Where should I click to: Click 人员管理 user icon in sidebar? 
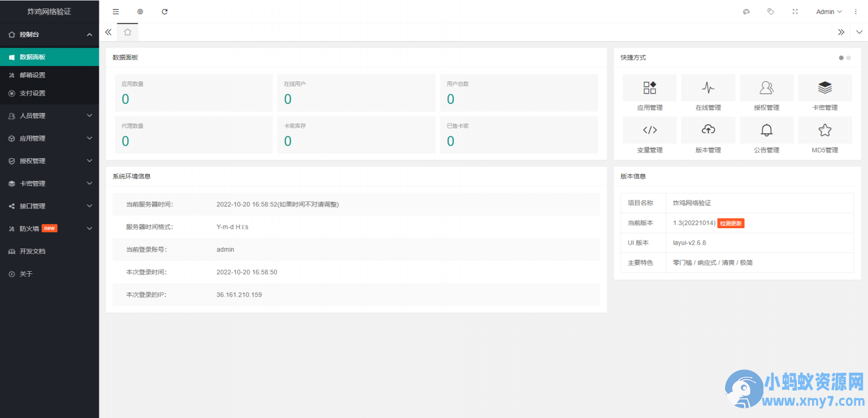[x=11, y=116]
